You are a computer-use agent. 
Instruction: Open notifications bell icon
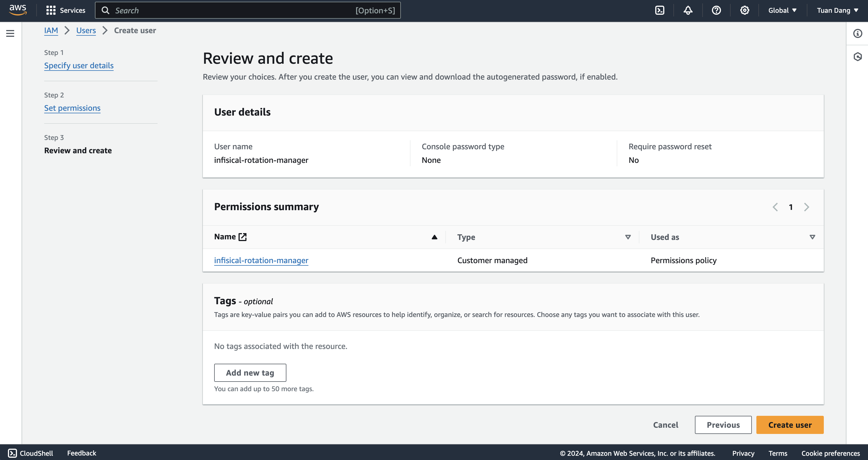(x=688, y=10)
